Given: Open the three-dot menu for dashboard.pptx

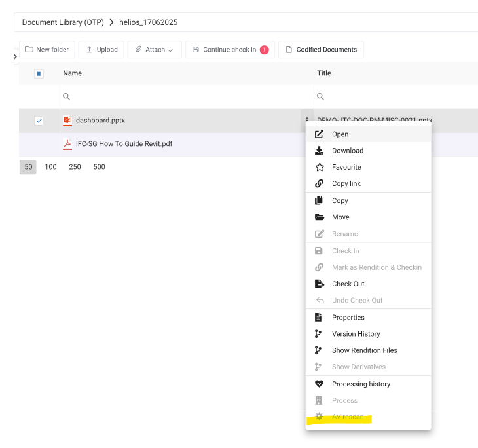Looking at the screenshot, I should coord(306,120).
